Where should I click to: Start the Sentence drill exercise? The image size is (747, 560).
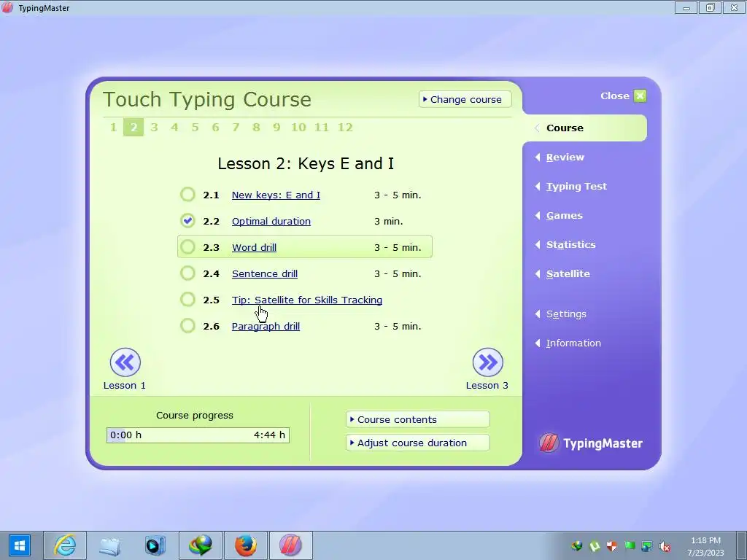tap(264, 273)
